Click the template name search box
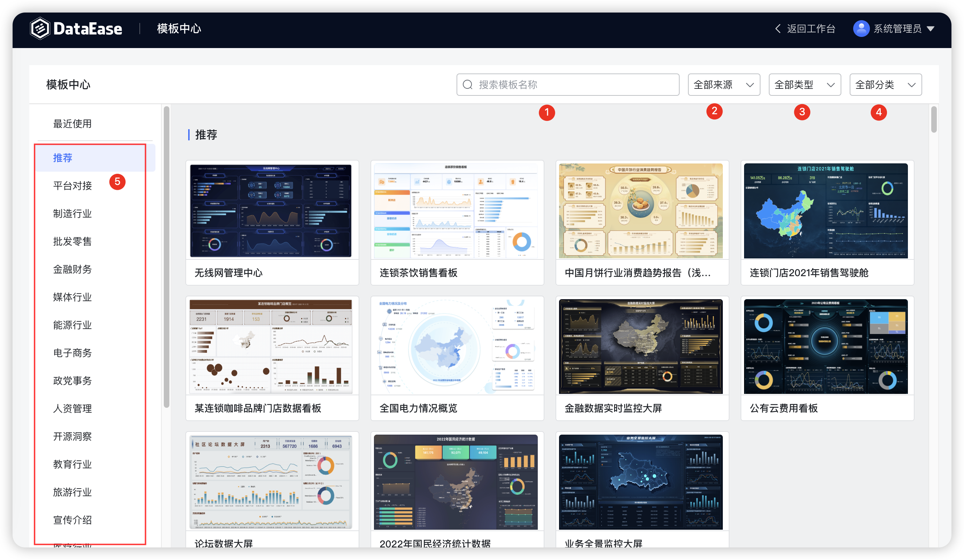 (x=566, y=85)
